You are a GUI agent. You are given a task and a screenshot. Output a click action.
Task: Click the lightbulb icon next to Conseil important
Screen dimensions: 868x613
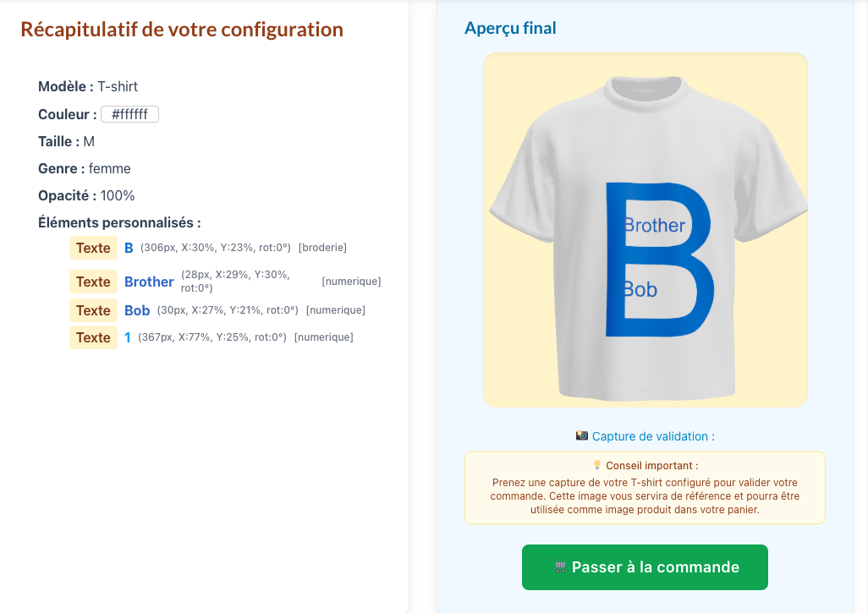[596, 465]
